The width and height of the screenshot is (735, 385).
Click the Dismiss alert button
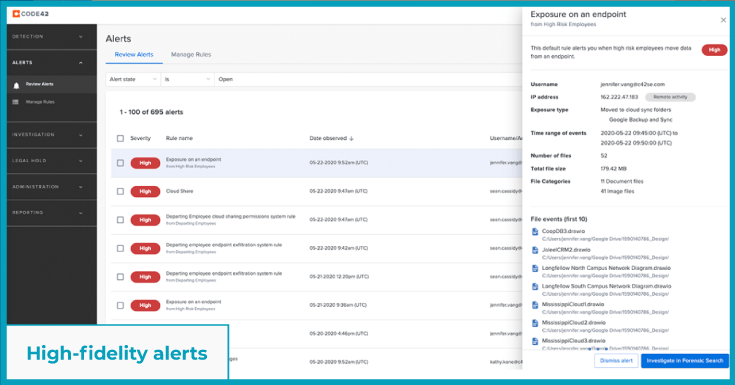[616, 361]
